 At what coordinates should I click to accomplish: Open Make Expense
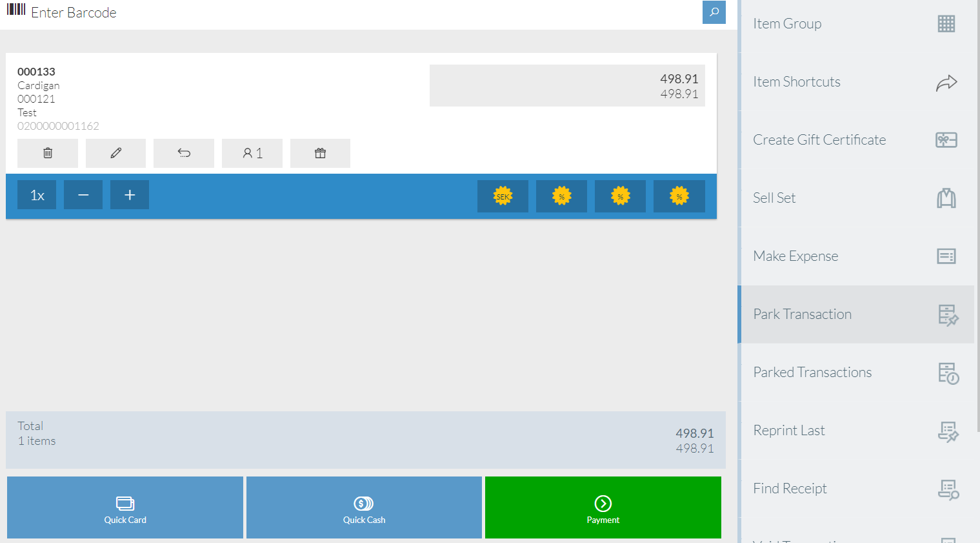click(857, 256)
